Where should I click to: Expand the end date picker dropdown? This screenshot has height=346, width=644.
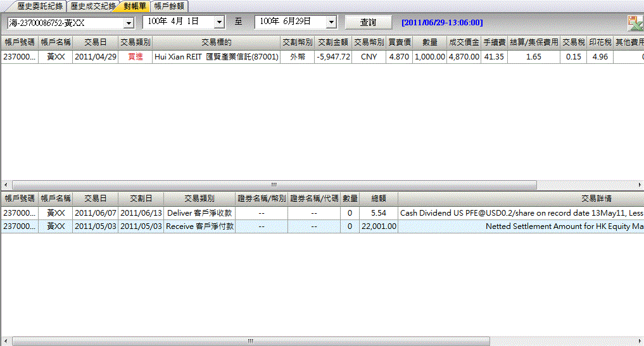[x=331, y=22]
